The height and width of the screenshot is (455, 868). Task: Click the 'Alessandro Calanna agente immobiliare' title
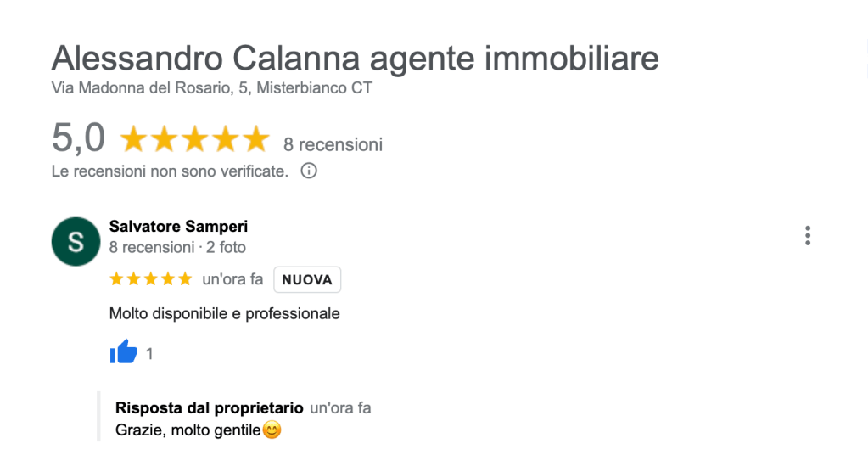[355, 59]
